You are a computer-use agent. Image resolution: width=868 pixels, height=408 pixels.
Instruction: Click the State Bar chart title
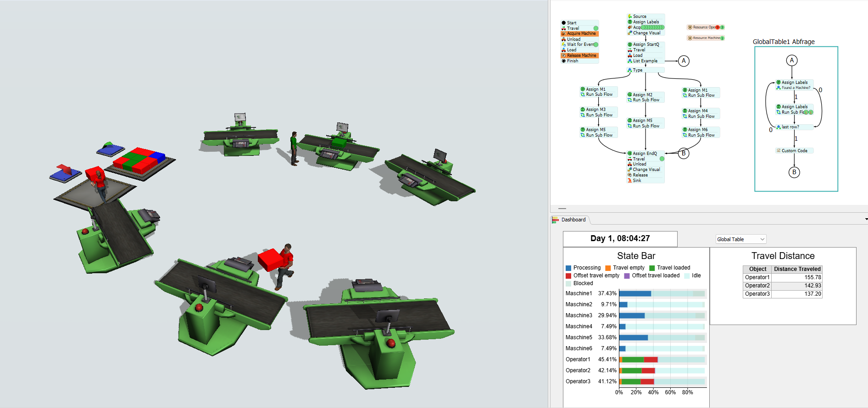[x=636, y=256]
